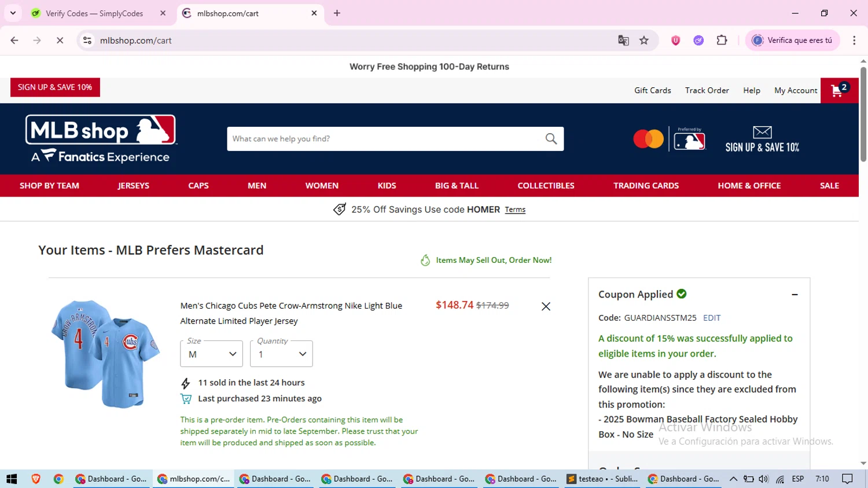Collapse the Coupon Applied section
The width and height of the screenshot is (868, 488).
pyautogui.click(x=795, y=295)
